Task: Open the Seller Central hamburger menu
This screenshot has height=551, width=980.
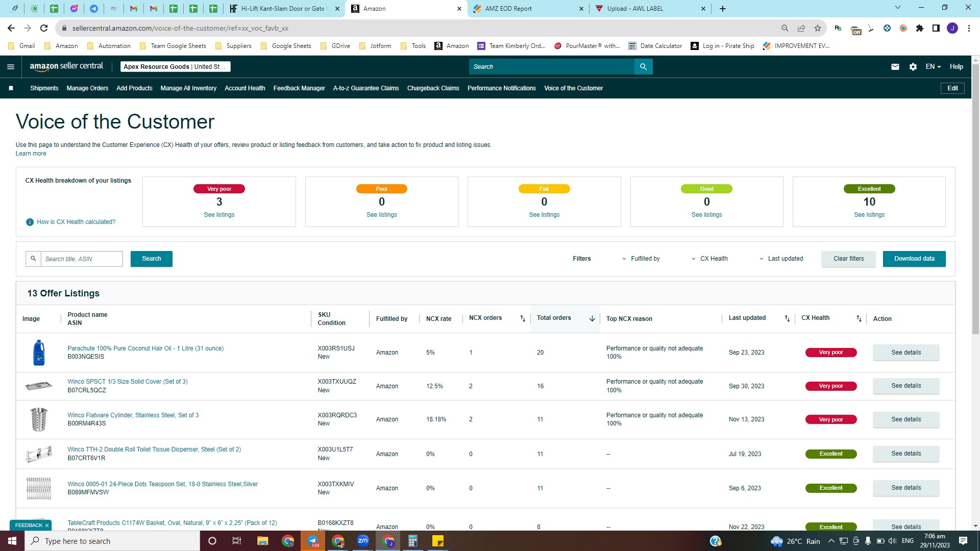Action: [x=11, y=67]
